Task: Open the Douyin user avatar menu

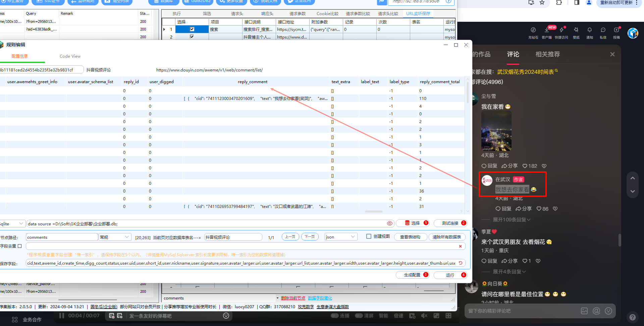Action: pyautogui.click(x=633, y=33)
